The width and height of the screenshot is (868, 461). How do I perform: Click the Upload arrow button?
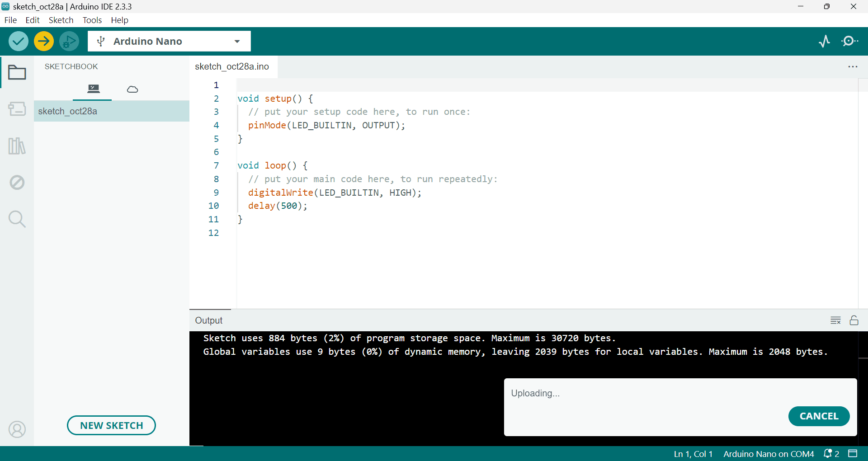click(44, 42)
